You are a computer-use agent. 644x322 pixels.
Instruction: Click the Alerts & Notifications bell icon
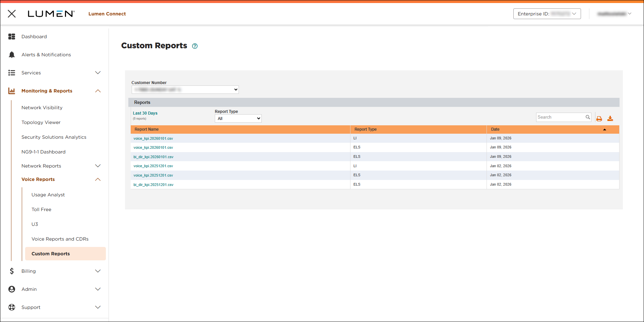pos(12,54)
